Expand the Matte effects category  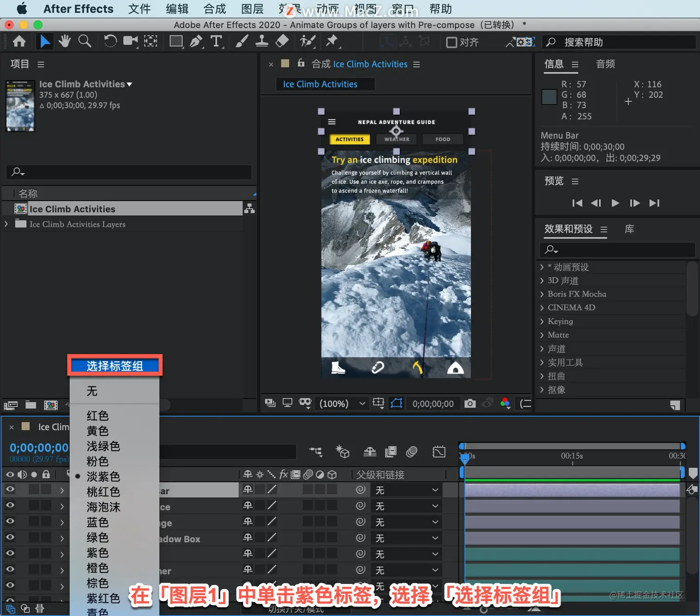[542, 335]
